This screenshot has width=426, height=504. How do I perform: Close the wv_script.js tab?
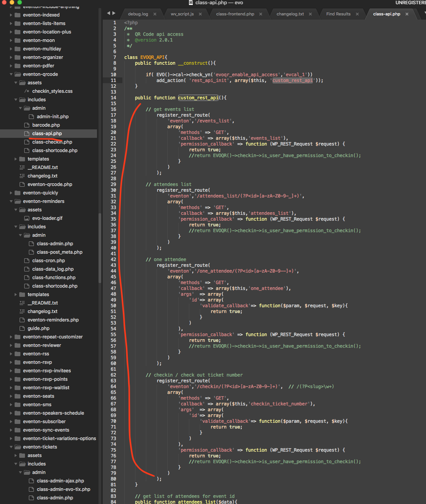point(200,14)
